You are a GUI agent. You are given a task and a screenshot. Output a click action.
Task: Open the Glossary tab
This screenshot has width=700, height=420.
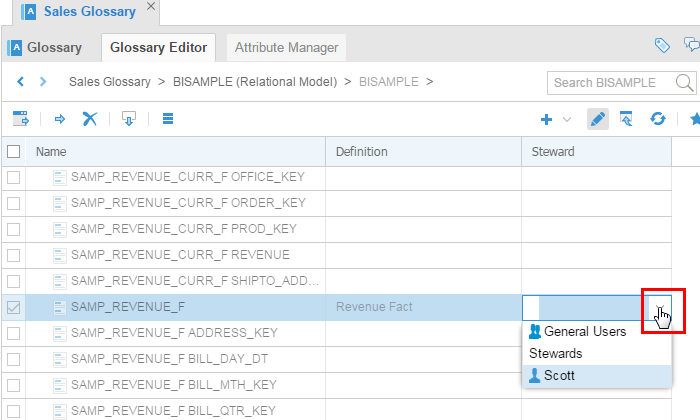[x=45, y=47]
